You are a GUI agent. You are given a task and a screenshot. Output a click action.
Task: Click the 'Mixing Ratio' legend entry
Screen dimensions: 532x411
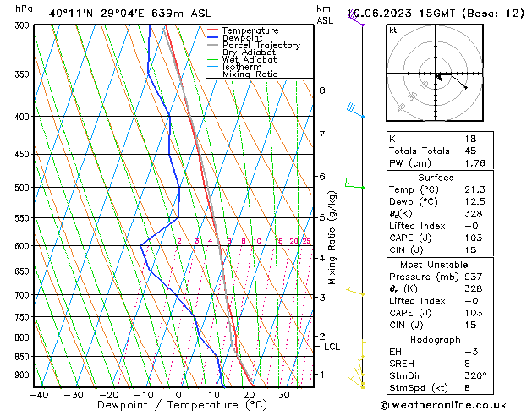click(x=250, y=74)
